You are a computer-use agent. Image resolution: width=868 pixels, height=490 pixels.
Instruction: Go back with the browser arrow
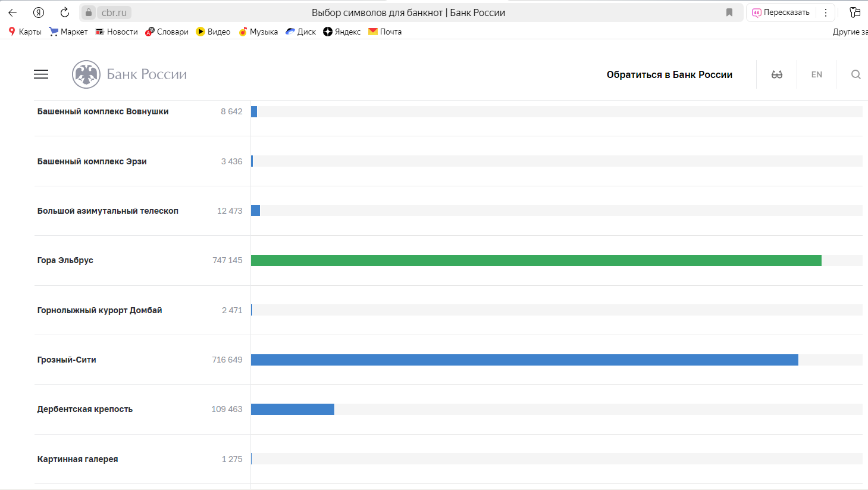click(12, 13)
